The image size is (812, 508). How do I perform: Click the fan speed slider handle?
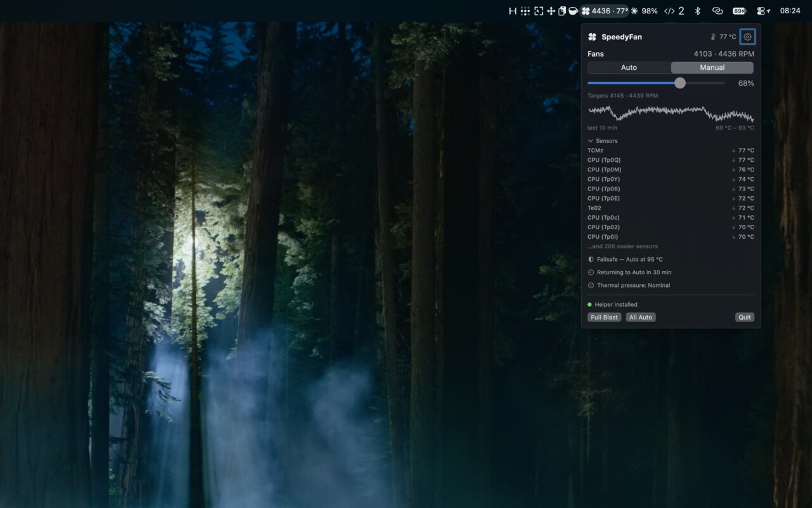680,83
